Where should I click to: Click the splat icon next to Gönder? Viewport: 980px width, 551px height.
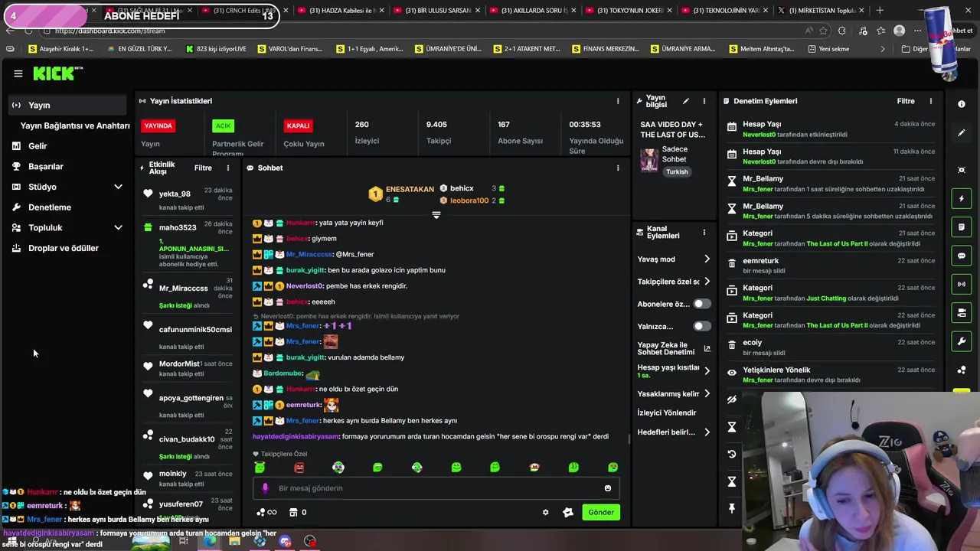pyautogui.click(x=567, y=513)
